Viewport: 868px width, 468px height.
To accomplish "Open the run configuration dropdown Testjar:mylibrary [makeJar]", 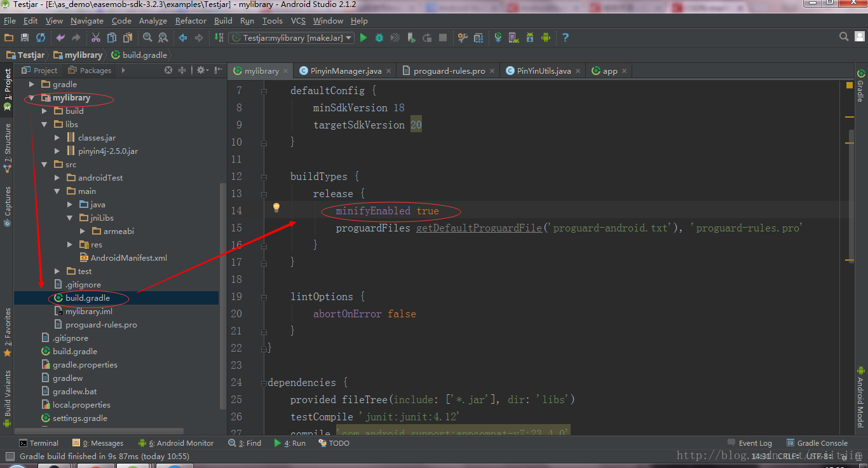I will (291, 38).
